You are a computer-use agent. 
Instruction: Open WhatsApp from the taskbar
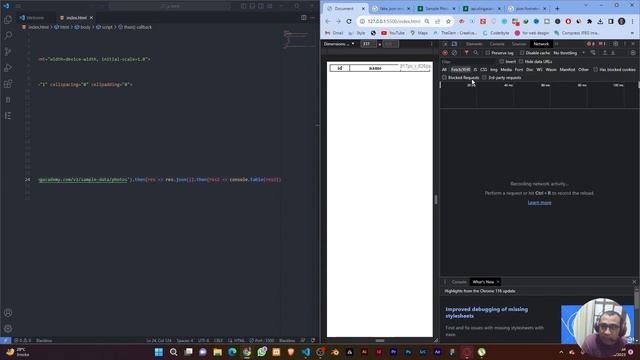[262, 352]
